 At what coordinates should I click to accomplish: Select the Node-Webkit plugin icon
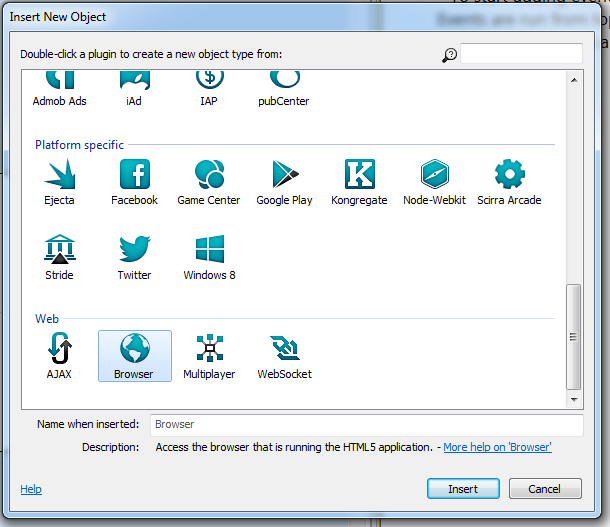click(x=435, y=174)
